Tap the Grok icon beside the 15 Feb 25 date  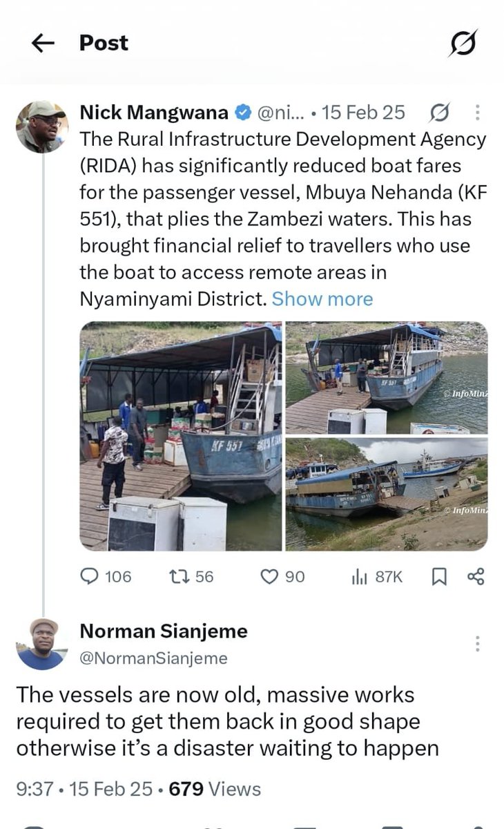[x=439, y=112]
